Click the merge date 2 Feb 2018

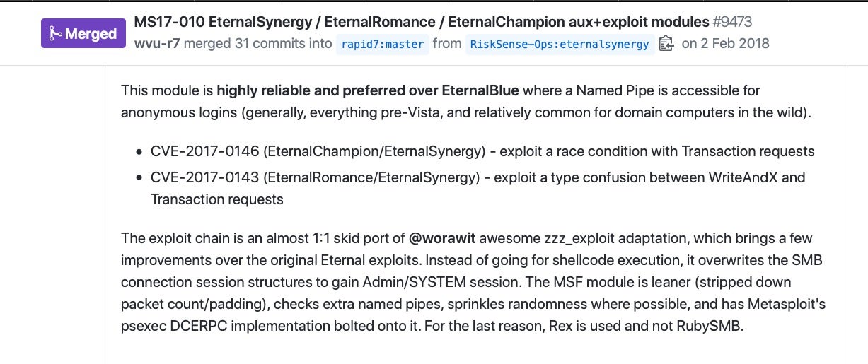click(735, 44)
